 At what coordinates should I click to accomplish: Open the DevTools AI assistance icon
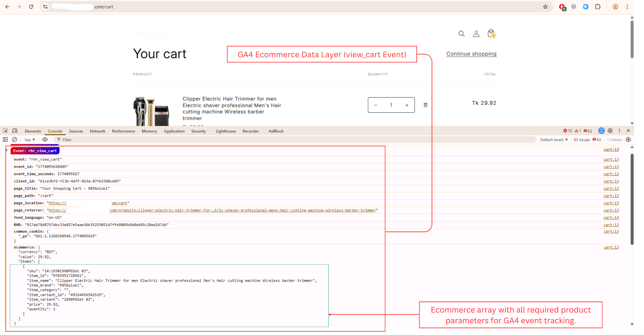pos(601,131)
